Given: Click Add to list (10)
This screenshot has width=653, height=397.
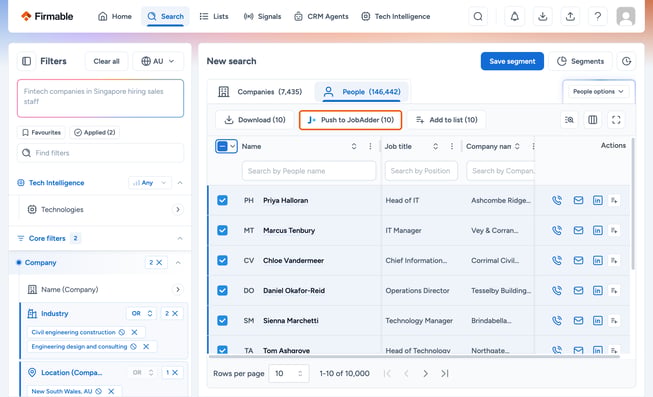Looking at the screenshot, I should point(446,120).
